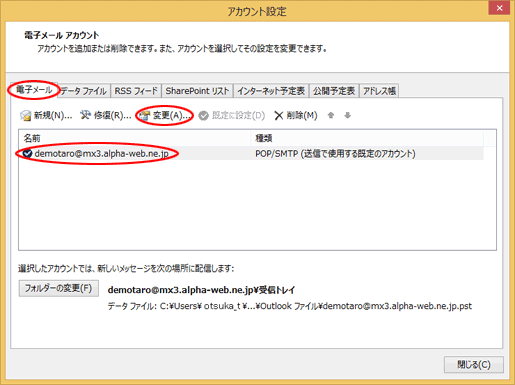
Task: Click the 変更(A)... label text
Action: click(x=172, y=116)
